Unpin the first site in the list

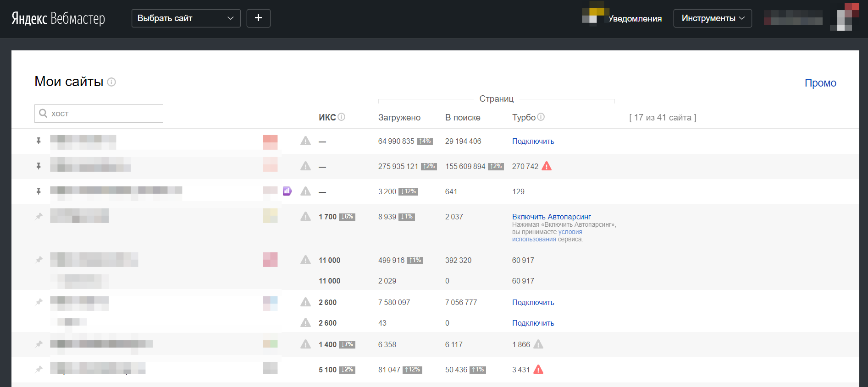coord(39,141)
